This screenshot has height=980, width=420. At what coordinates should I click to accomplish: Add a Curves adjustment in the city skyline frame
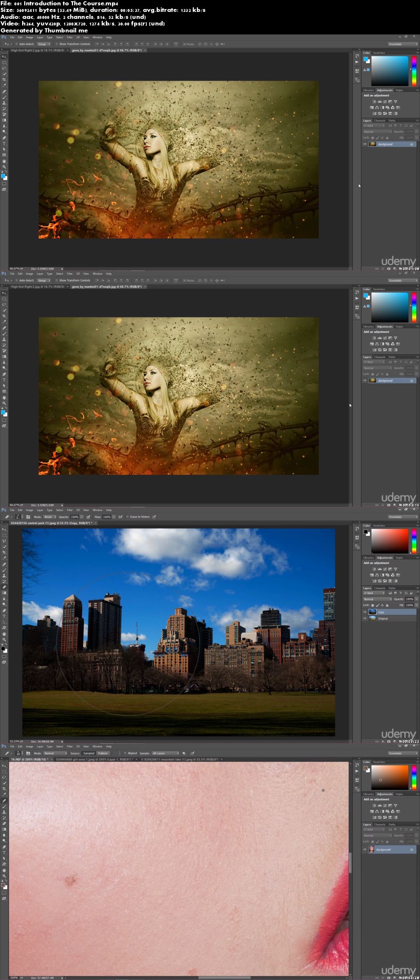pyautogui.click(x=385, y=569)
